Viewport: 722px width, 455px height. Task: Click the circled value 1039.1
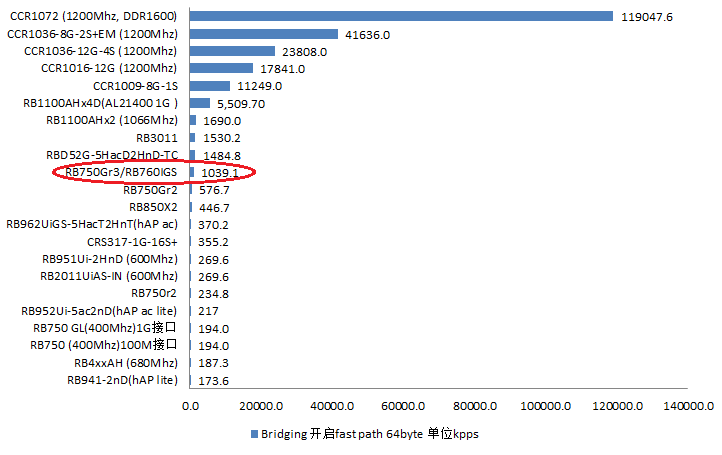tap(220, 173)
